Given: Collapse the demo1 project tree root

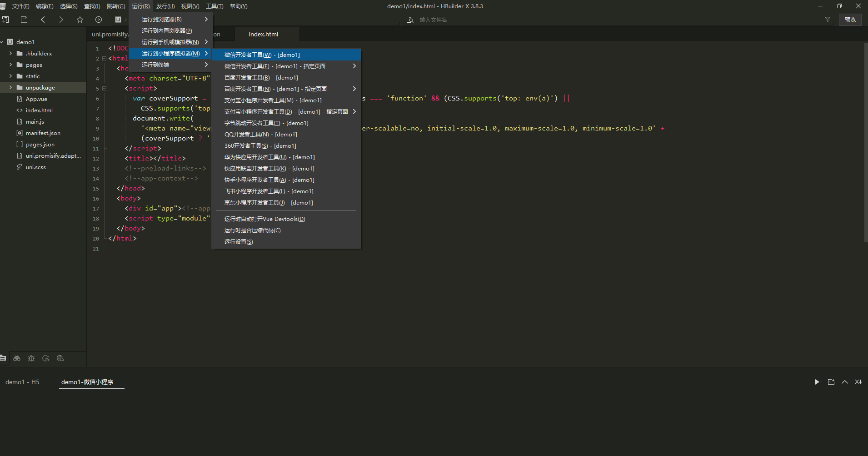Looking at the screenshot, I should 2,42.
